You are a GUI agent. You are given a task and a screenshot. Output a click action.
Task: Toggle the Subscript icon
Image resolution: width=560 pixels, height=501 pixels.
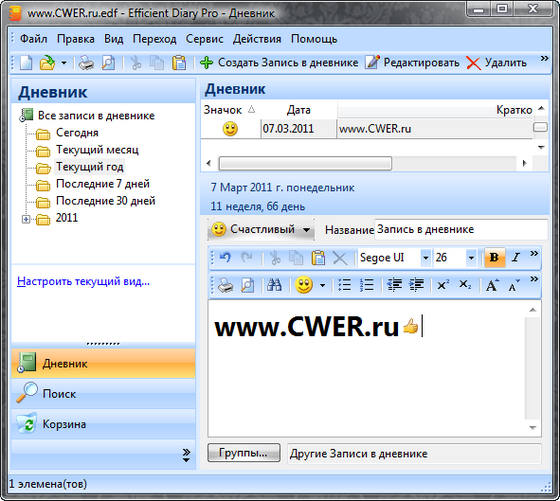465,285
